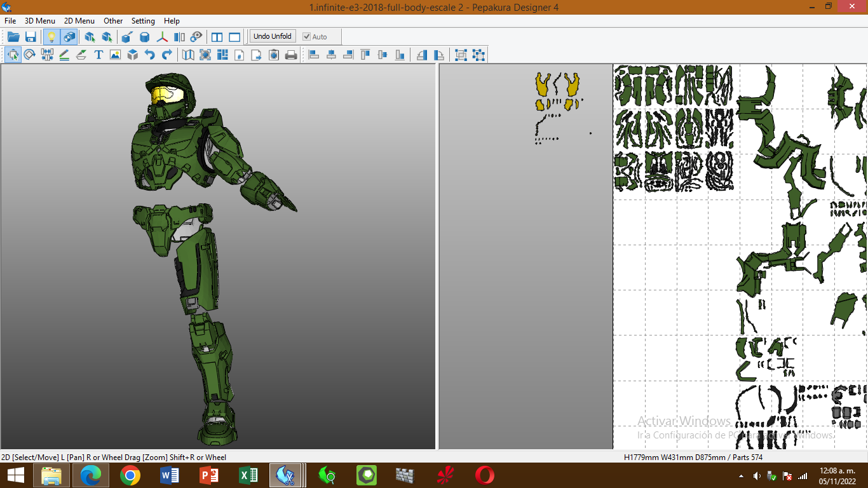Open Google Chrome from the taskbar
This screenshot has height=488, width=868.
(130, 475)
